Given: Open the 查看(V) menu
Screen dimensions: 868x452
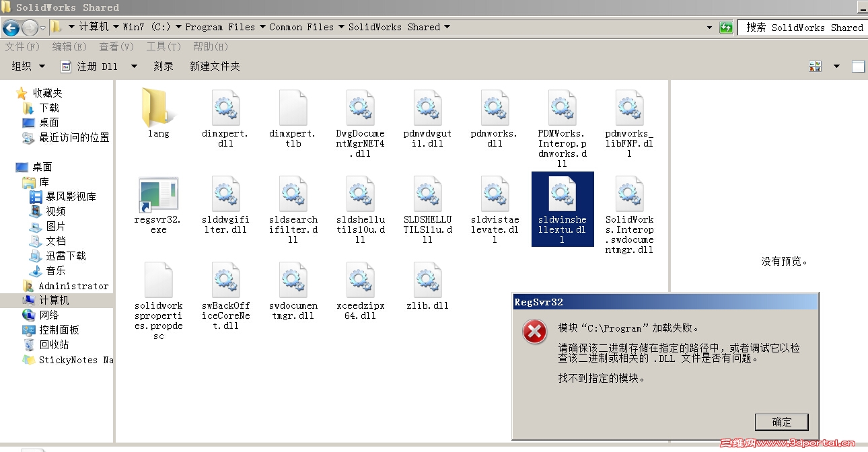Looking at the screenshot, I should click(116, 46).
